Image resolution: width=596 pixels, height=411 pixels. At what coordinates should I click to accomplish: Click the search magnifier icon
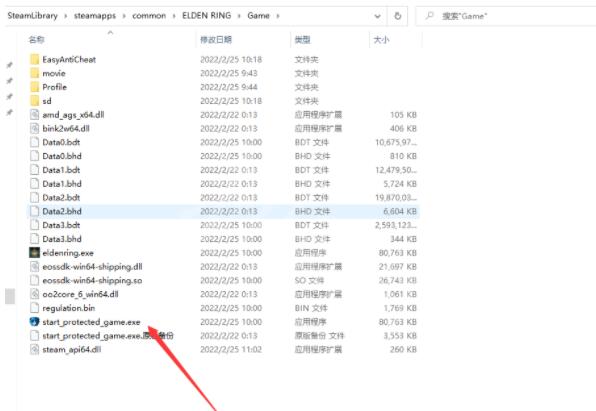[x=430, y=16]
